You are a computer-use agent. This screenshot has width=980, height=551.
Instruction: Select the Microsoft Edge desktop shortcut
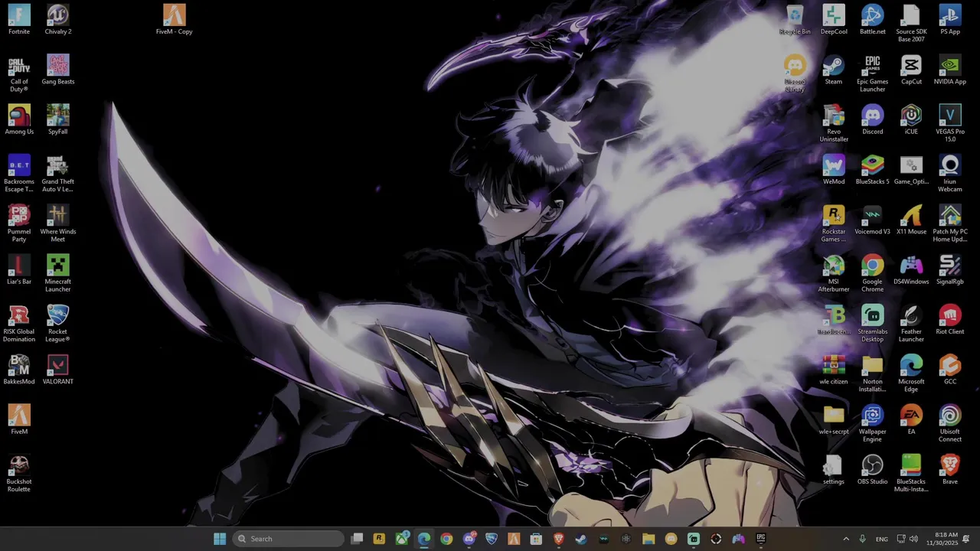pos(911,373)
